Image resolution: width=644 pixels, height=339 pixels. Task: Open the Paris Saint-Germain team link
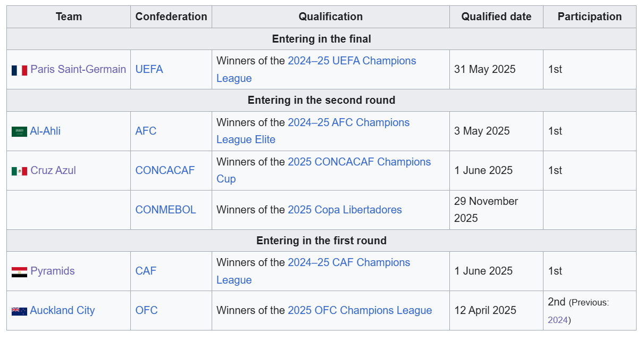tap(78, 69)
